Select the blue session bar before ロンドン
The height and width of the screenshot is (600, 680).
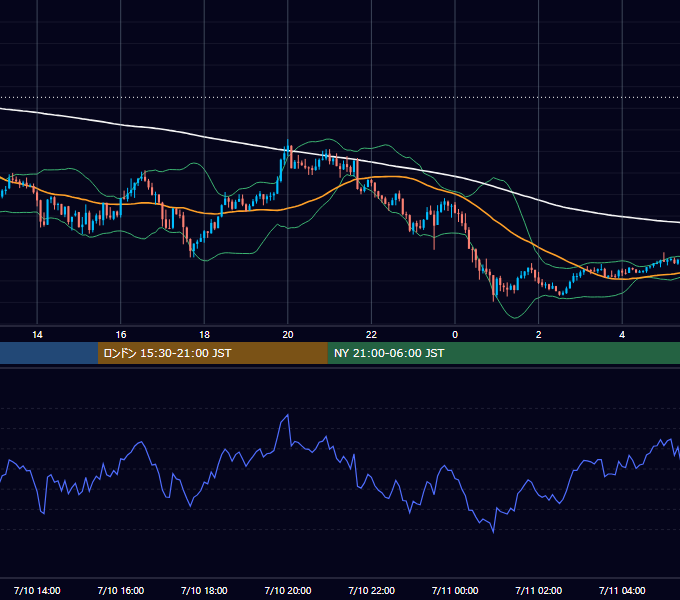click(x=49, y=353)
